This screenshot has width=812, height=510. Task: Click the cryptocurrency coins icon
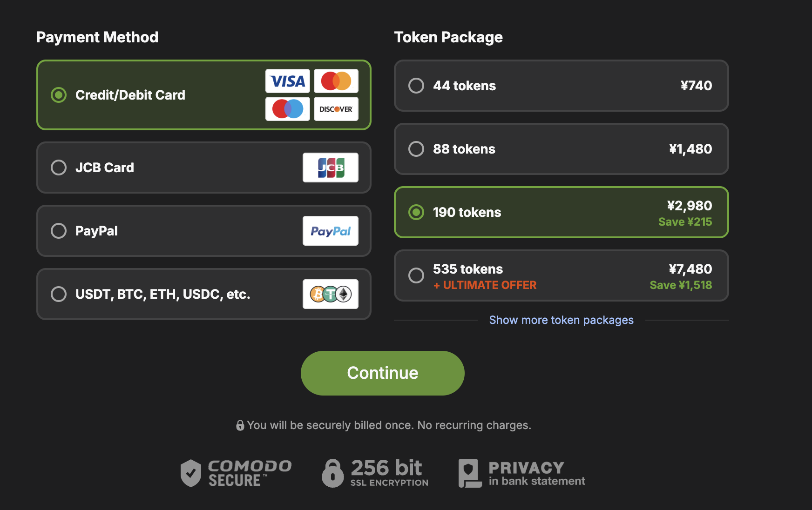pos(331,294)
